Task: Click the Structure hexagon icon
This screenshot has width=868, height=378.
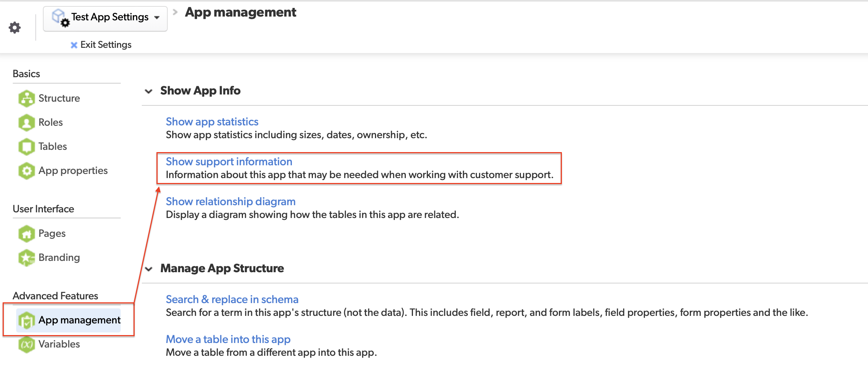Action: [x=26, y=98]
